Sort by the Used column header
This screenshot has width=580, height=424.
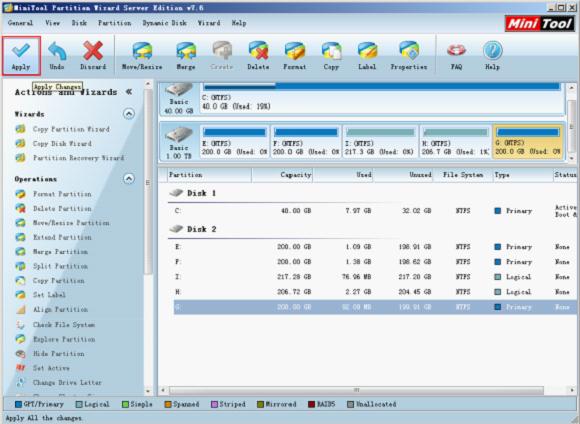[343, 175]
